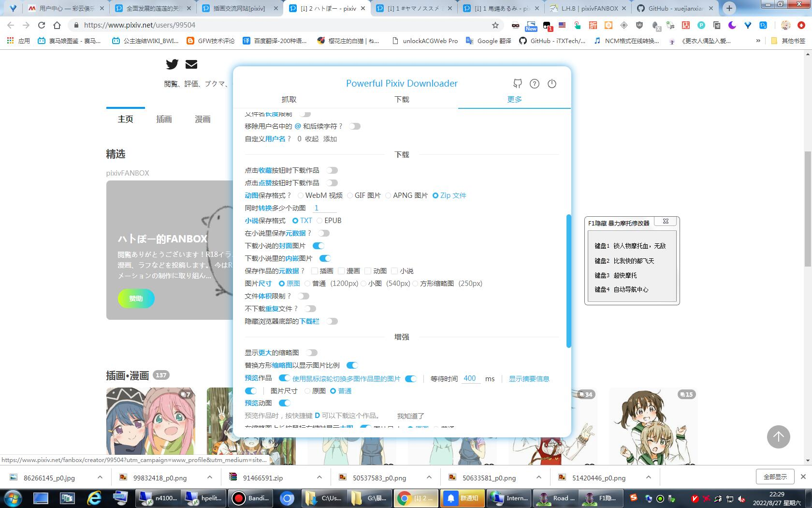This screenshot has height=508, width=812.
Task: Enable the 点击收藏按钮时下载作品 toggle
Action: pos(332,170)
